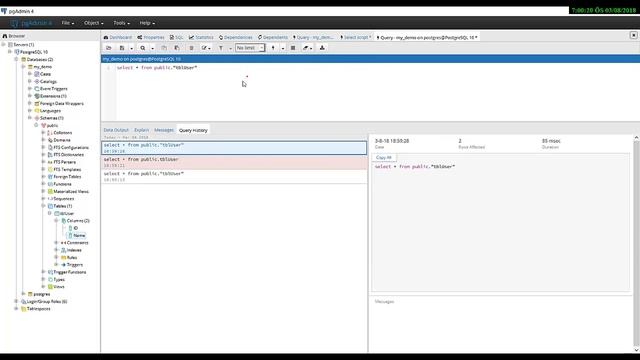This screenshot has width=640, height=360.
Task: Collapse the Databases (2) node
Action: (x=17, y=59)
